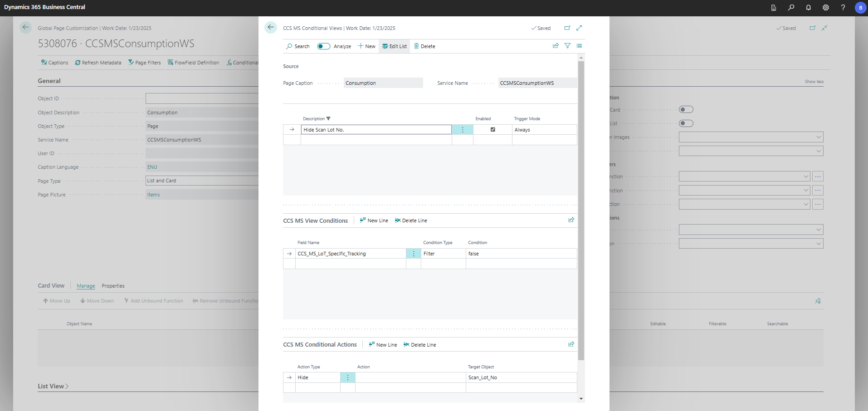Click the share icon in dialog toolbar
Image resolution: width=868 pixels, height=411 pixels.
pos(556,46)
